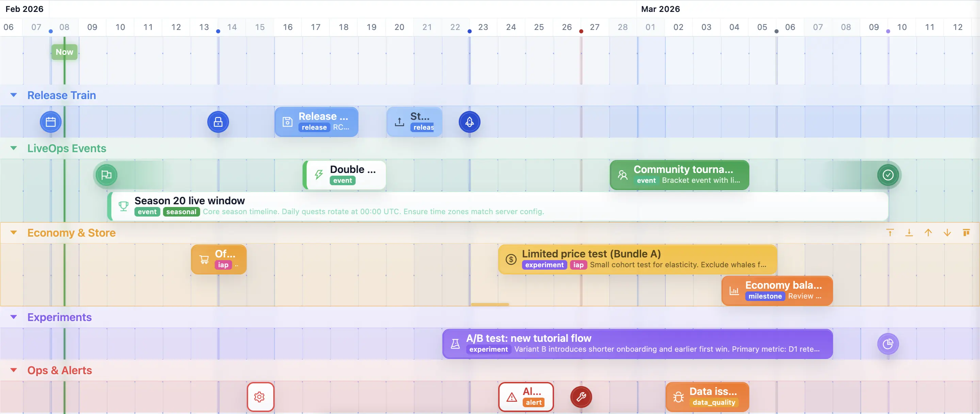Click the rocket launch icon in Release Train row
980x414 pixels.
point(469,122)
